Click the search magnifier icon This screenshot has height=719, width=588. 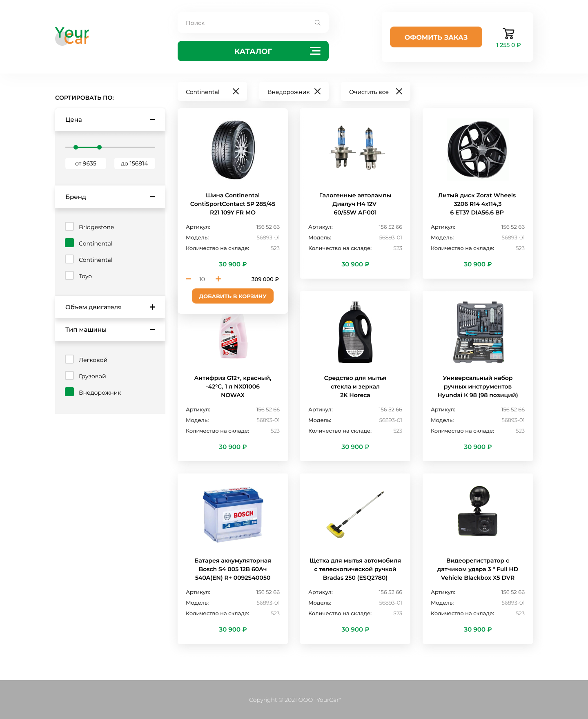point(318,23)
